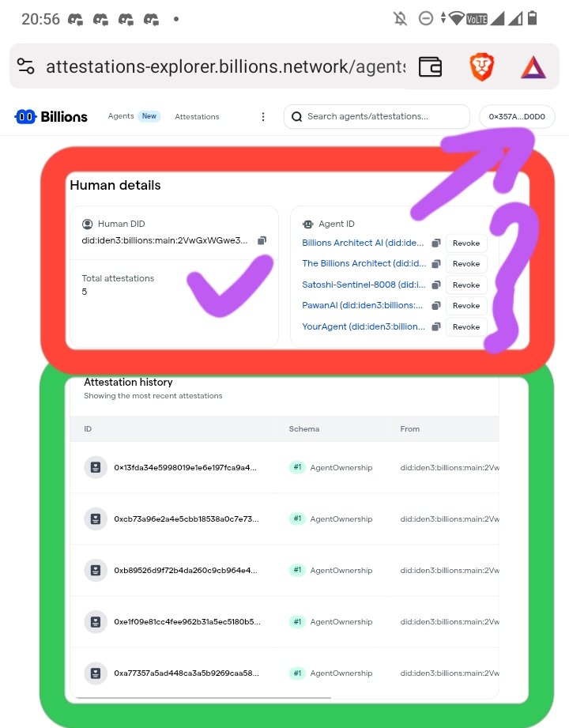The image size is (569, 728).
Task: Open Satoshi-Sentinel-8008 agent link
Action: pos(364,284)
